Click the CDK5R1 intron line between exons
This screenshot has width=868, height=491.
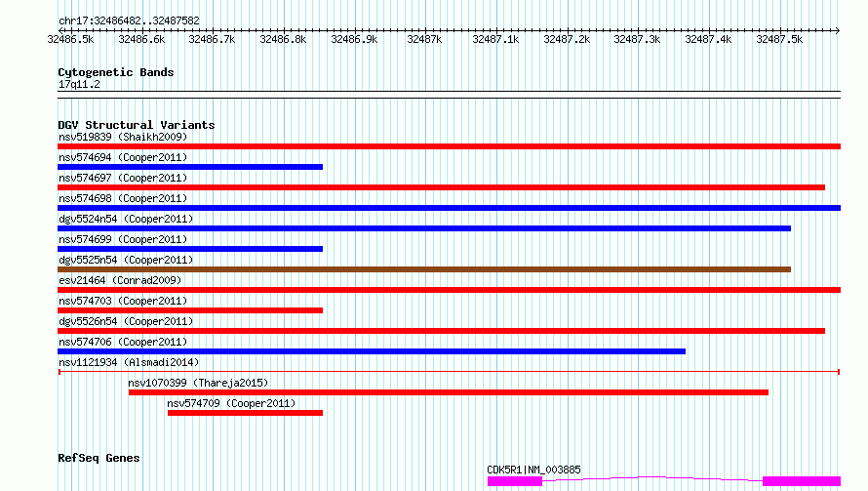click(652, 477)
